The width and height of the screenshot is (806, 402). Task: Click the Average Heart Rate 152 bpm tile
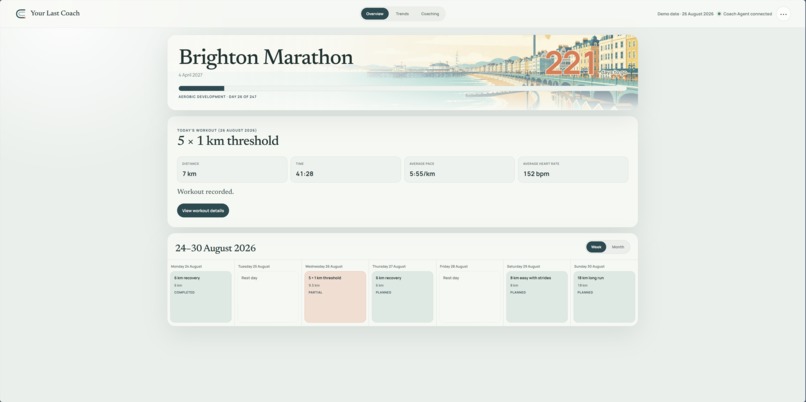pos(573,169)
